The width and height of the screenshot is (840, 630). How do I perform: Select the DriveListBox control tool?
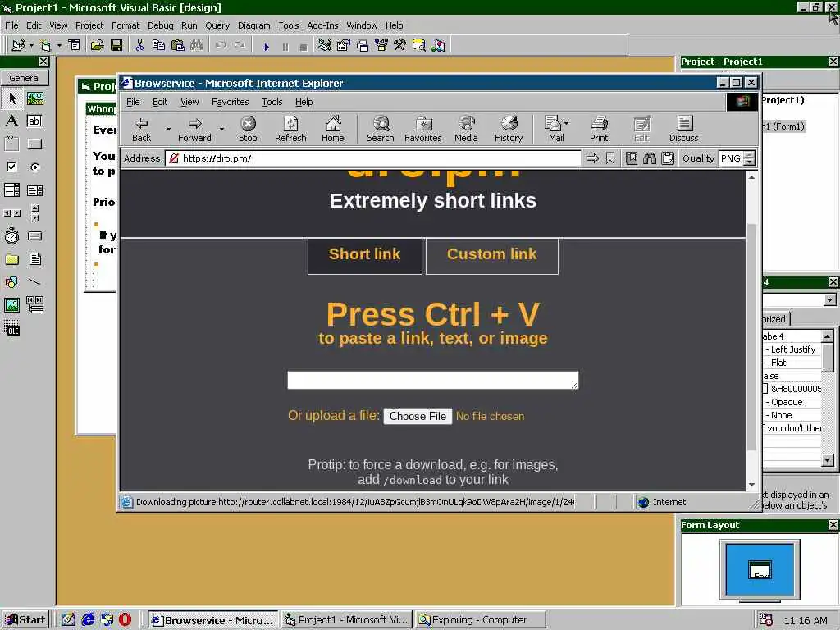point(34,236)
